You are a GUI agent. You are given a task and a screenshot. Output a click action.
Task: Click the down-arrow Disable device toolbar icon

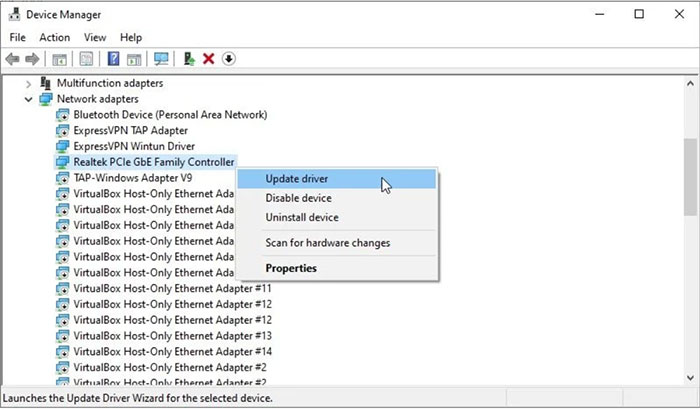click(x=229, y=59)
